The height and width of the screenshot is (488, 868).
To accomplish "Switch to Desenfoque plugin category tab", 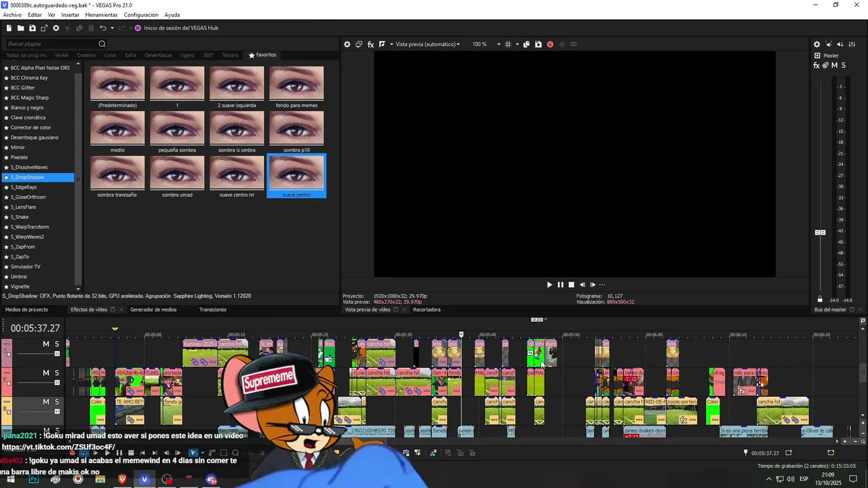I will (158, 55).
